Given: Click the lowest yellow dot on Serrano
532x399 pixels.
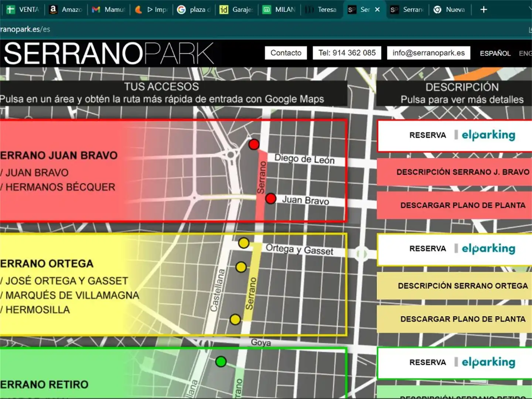Looking at the screenshot, I should click(235, 319).
